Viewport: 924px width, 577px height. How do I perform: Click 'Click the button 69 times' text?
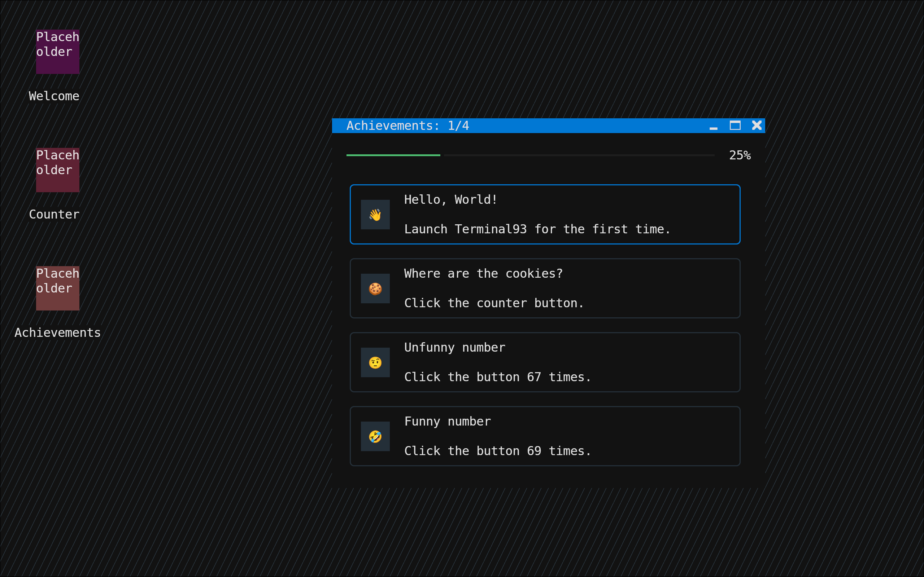pyautogui.click(x=497, y=451)
